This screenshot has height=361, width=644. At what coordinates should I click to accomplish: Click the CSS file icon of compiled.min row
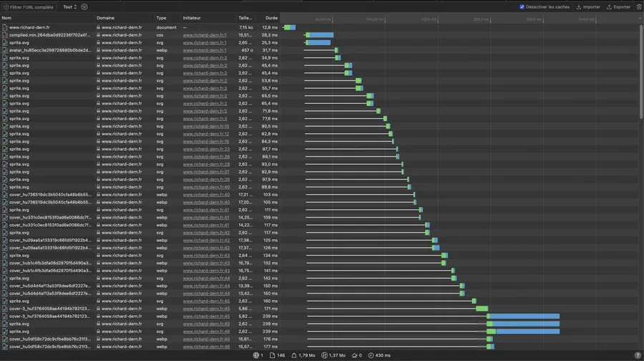click(5, 35)
